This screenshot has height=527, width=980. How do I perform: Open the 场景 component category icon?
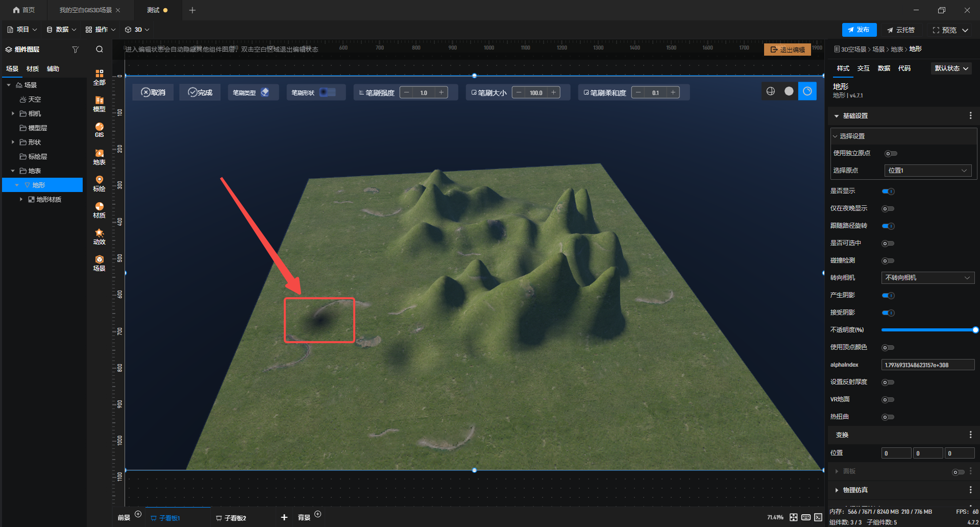pos(99,263)
